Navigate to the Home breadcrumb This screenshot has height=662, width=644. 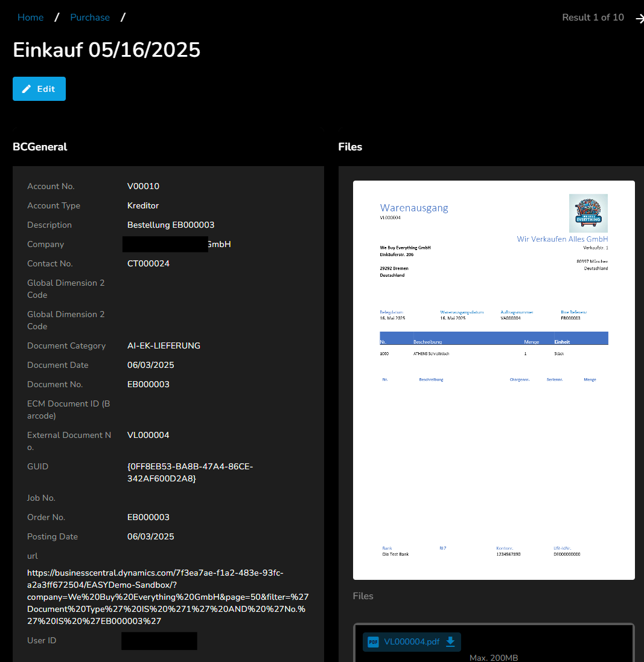(30, 18)
